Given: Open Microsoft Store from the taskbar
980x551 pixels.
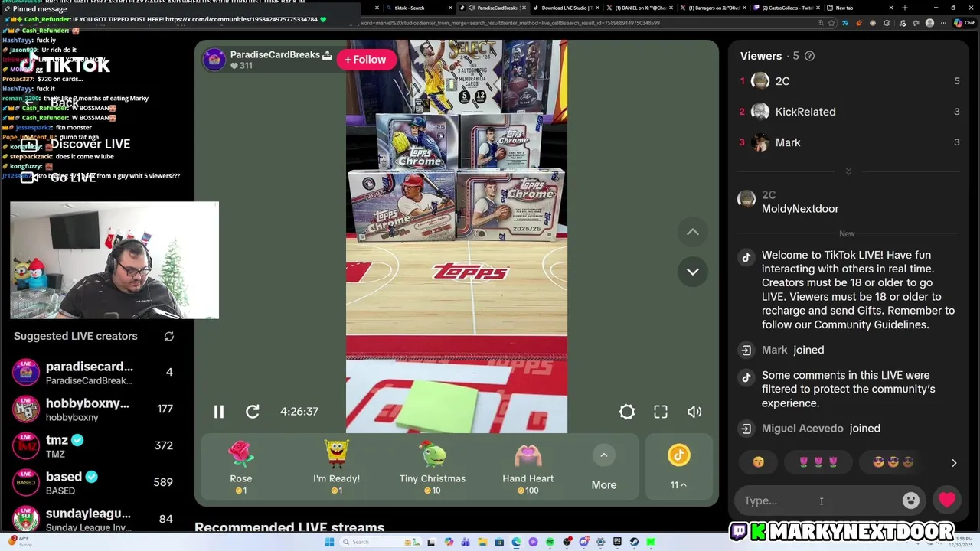Looking at the screenshot, I should tap(499, 543).
